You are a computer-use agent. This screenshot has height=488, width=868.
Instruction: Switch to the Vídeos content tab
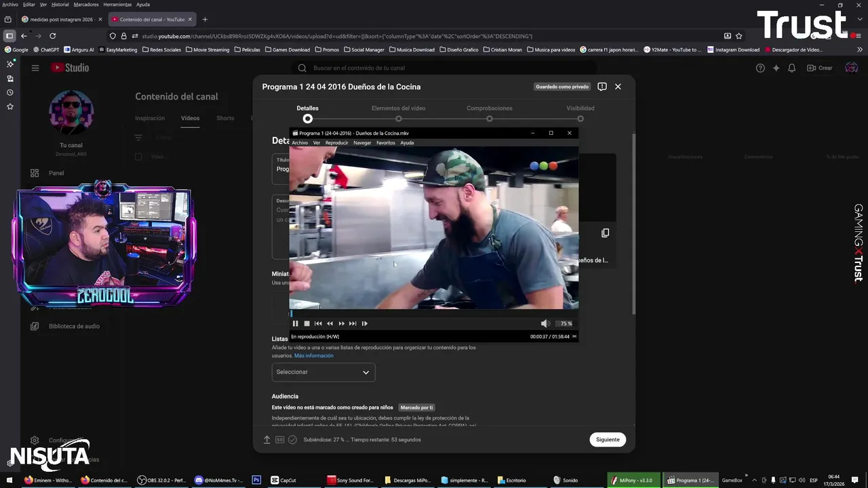190,118
